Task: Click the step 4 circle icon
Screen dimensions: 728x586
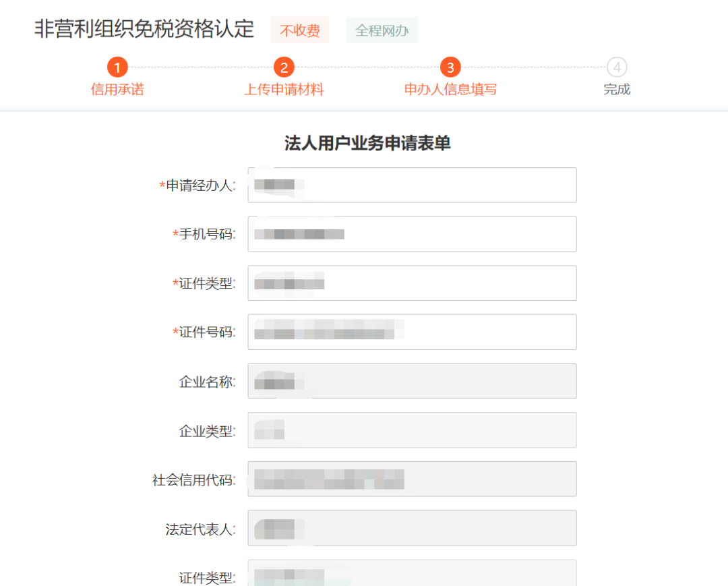Action: [x=617, y=68]
